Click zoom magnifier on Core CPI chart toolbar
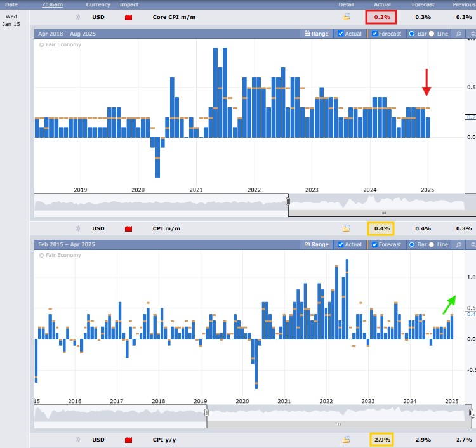The image size is (476, 448). pos(458,34)
